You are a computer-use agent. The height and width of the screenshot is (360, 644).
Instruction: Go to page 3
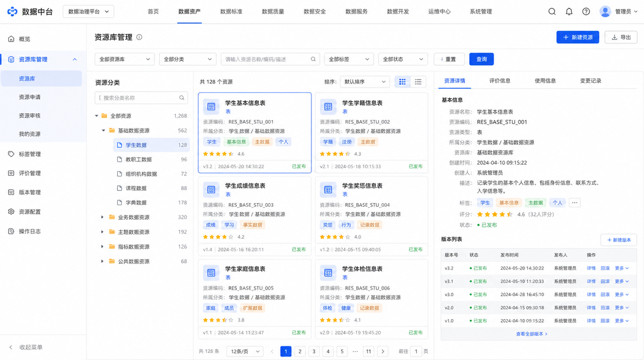pyautogui.click(x=314, y=351)
